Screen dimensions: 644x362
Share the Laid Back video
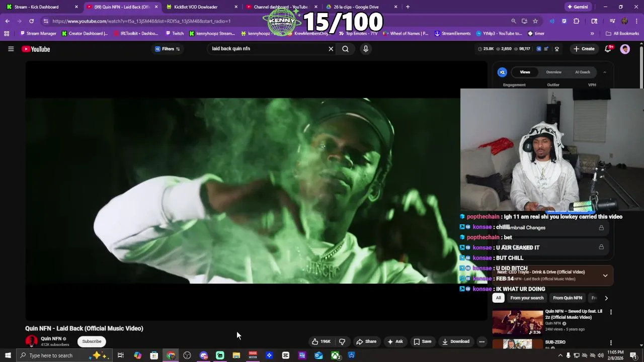pos(366,341)
